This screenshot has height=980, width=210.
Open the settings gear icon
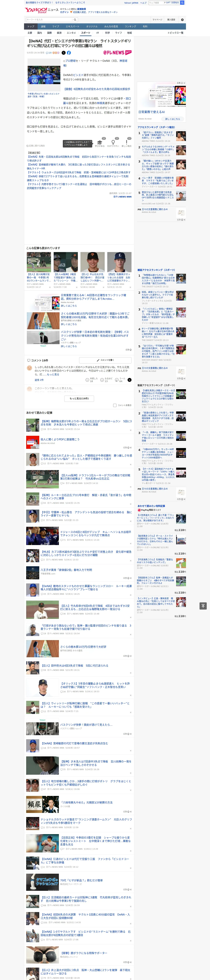coord(182,20)
